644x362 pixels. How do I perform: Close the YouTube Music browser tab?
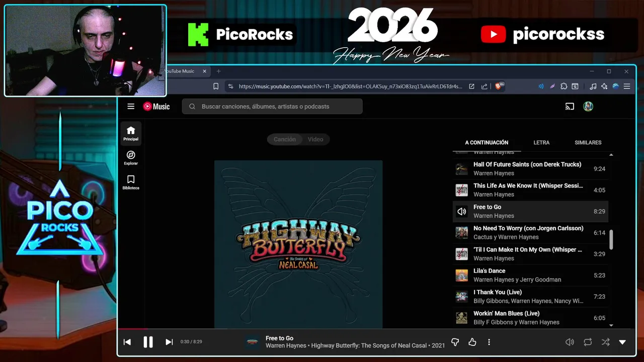[x=204, y=71]
